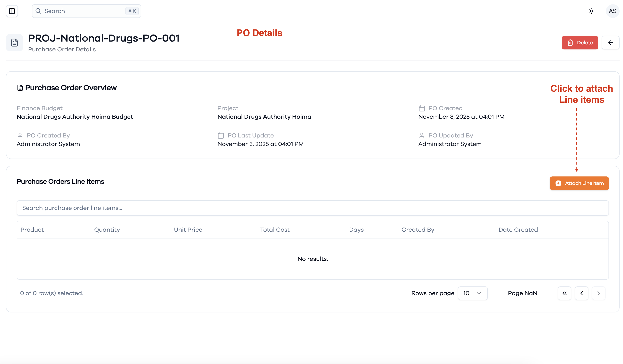Toggle the sidebar panel icon
623x364 pixels.
tap(12, 11)
